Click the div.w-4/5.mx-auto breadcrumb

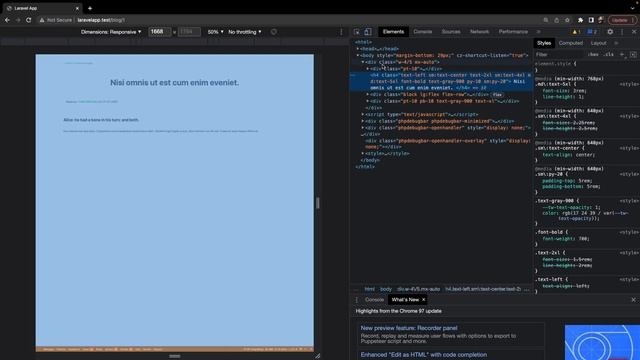[418, 289]
